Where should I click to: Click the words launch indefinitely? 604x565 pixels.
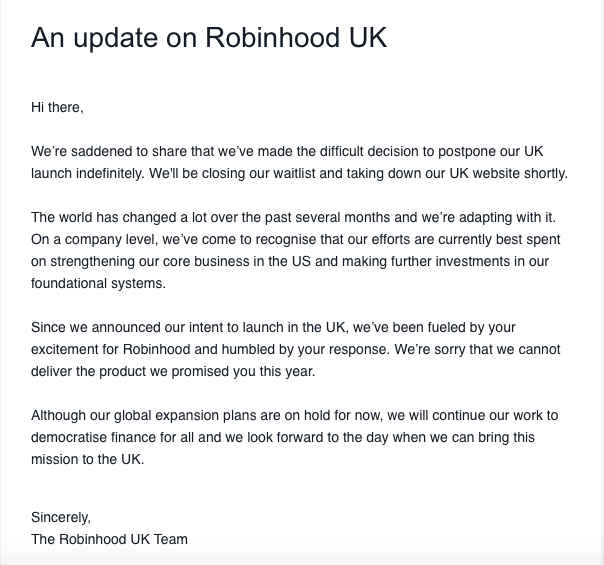(87, 173)
